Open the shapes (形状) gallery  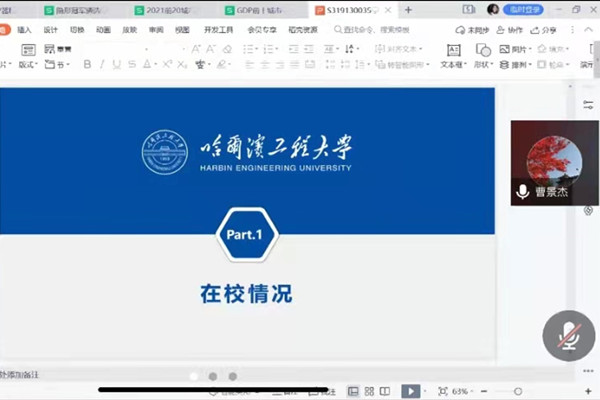click(x=484, y=56)
